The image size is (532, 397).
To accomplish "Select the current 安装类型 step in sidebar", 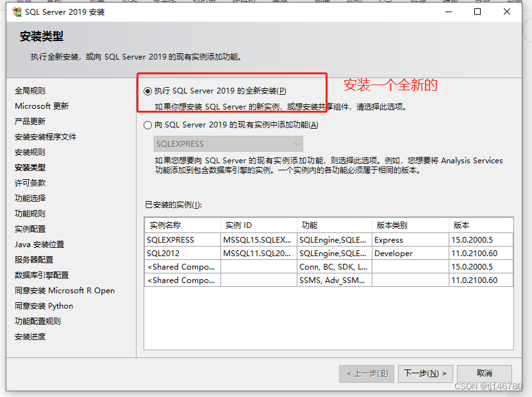I will pos(30,168).
